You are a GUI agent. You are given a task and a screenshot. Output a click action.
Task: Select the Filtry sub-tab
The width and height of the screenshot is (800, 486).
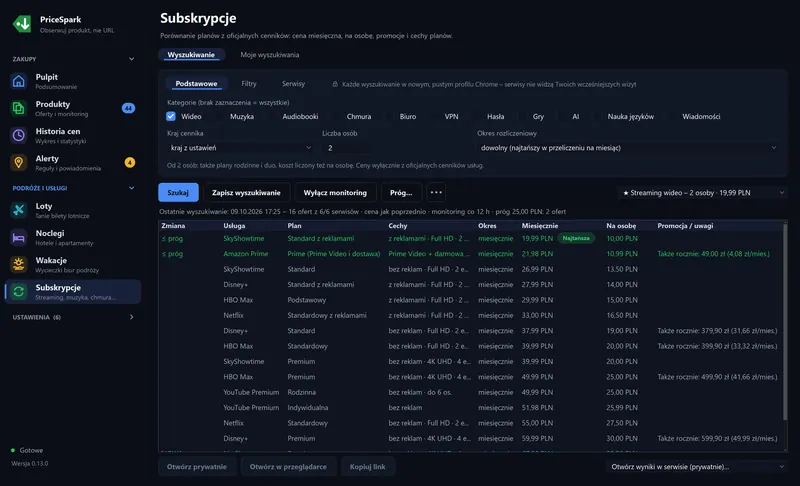249,84
